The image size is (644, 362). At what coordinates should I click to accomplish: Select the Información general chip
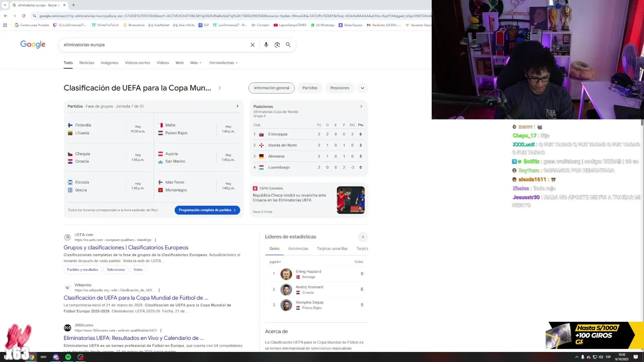(272, 88)
